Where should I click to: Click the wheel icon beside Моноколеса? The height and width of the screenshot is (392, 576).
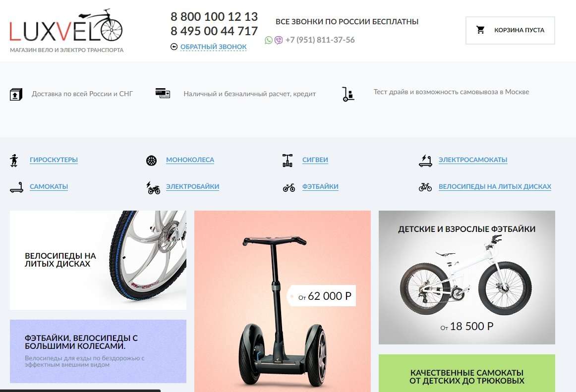click(x=151, y=161)
